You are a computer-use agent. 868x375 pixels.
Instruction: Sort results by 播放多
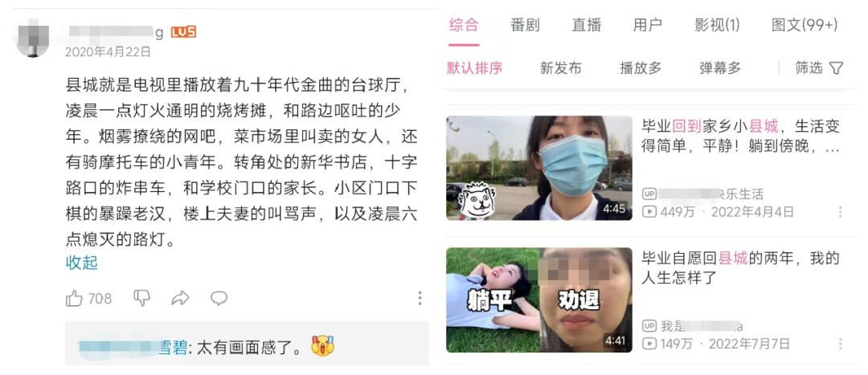coord(641,68)
